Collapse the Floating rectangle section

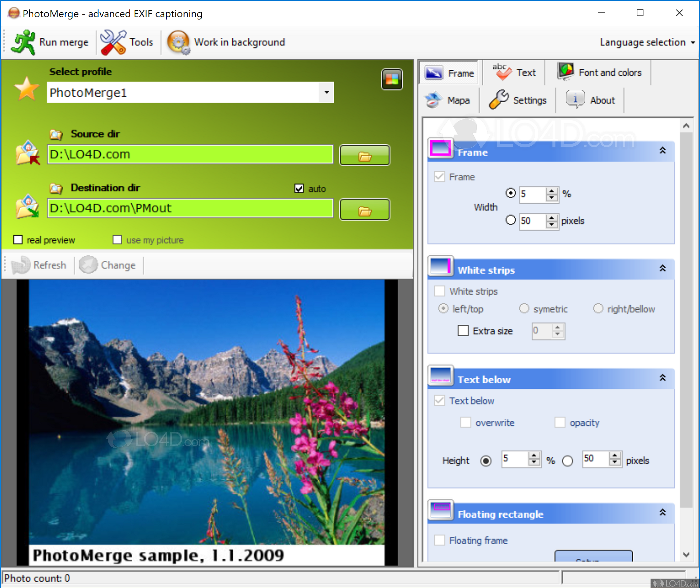point(662,512)
